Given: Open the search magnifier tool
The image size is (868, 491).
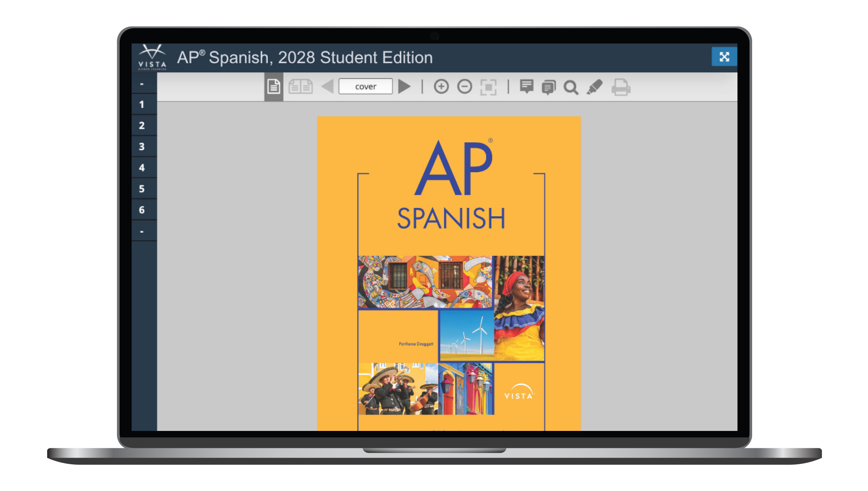Looking at the screenshot, I should (571, 87).
